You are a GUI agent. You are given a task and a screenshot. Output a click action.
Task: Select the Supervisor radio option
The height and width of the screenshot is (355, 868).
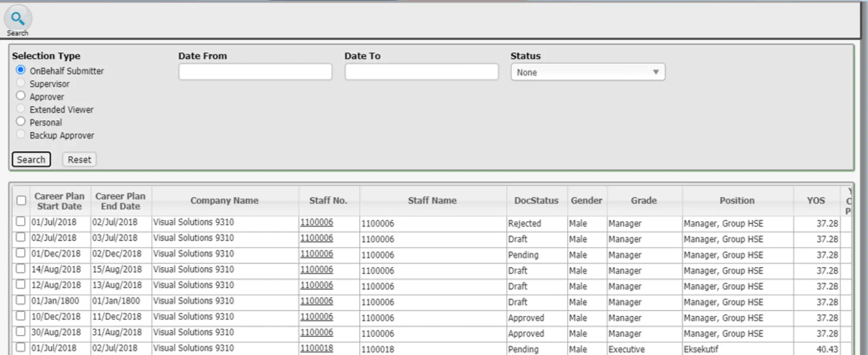[x=21, y=83]
